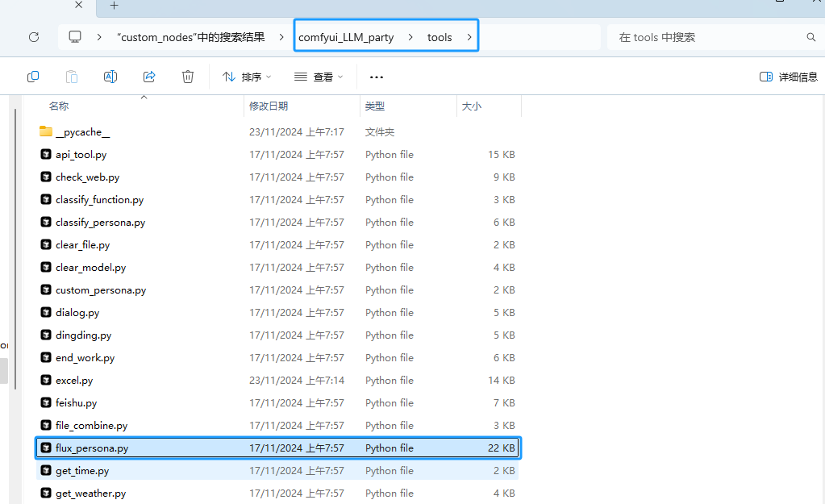Click the custom_persona.py file icon
Screen dimensions: 825x504
pyautogui.click(x=46, y=289)
